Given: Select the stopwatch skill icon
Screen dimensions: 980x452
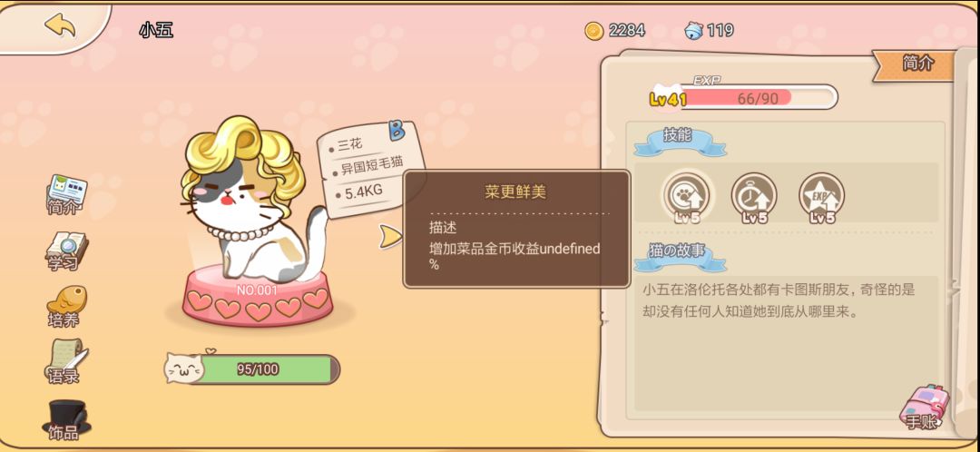Looking at the screenshot, I should [754, 197].
